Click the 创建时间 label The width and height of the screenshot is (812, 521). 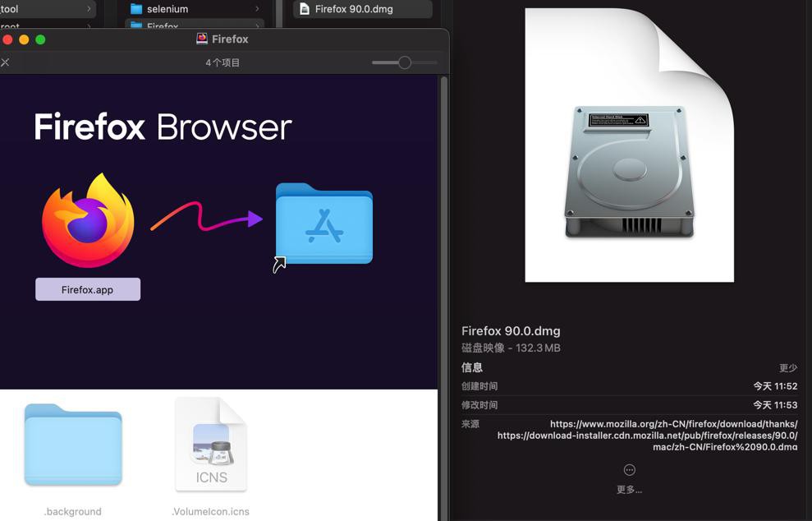coord(479,386)
